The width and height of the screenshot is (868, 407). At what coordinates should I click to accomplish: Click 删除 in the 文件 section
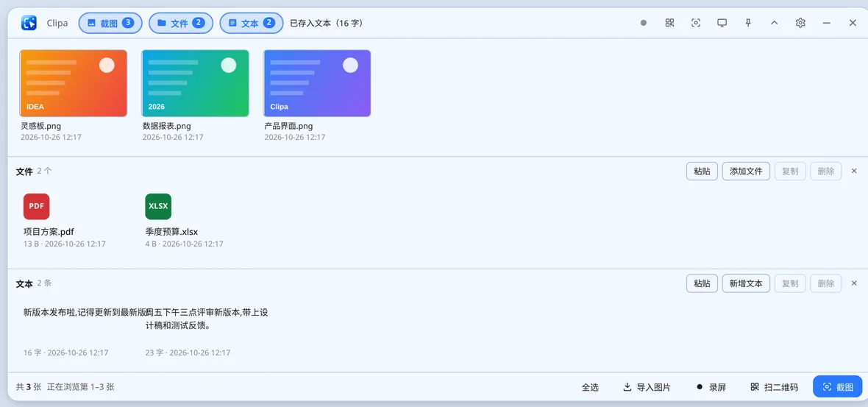tap(826, 171)
